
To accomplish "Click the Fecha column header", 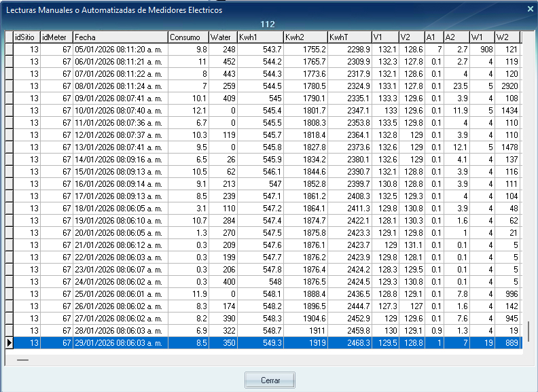I will tap(120, 37).
